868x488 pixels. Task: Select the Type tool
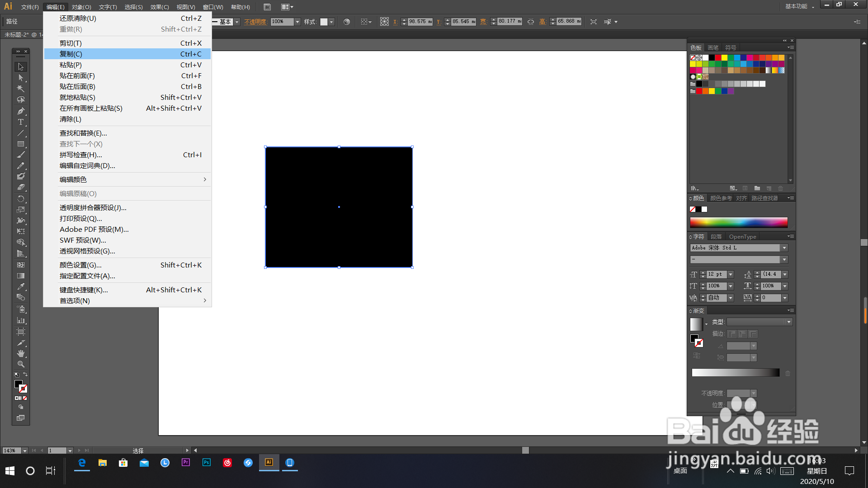tap(21, 122)
